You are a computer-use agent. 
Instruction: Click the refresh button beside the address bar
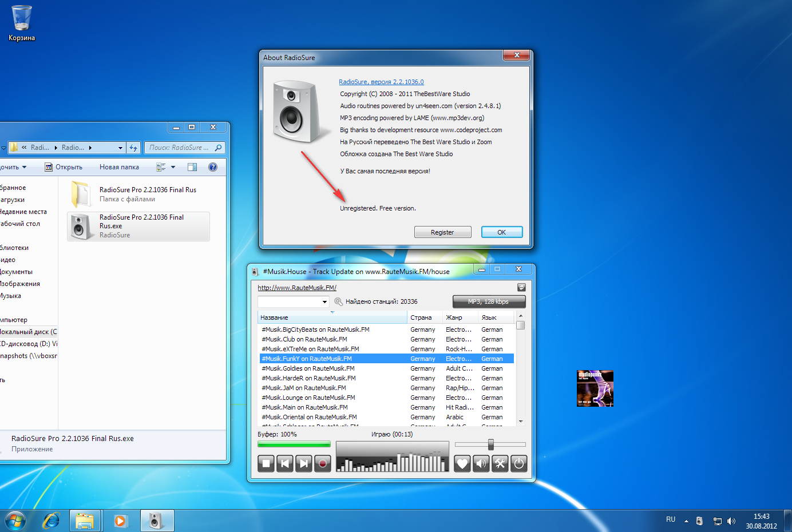[133, 148]
